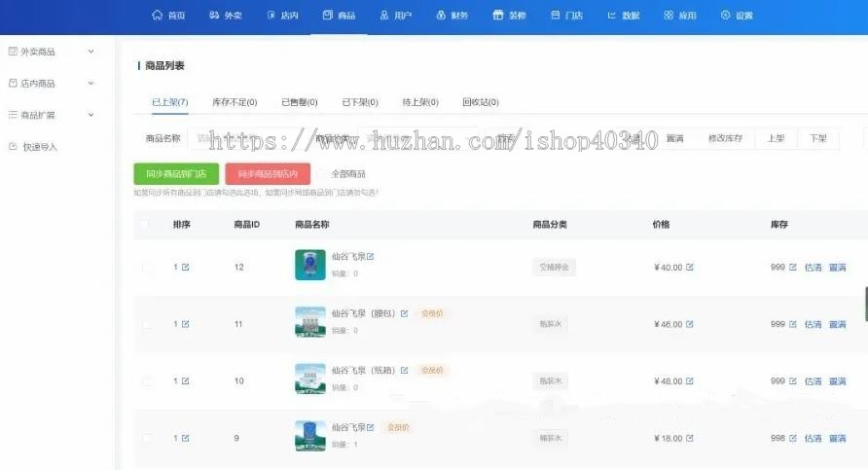Expand the 外卖商品 sidebar chevron

click(x=90, y=52)
